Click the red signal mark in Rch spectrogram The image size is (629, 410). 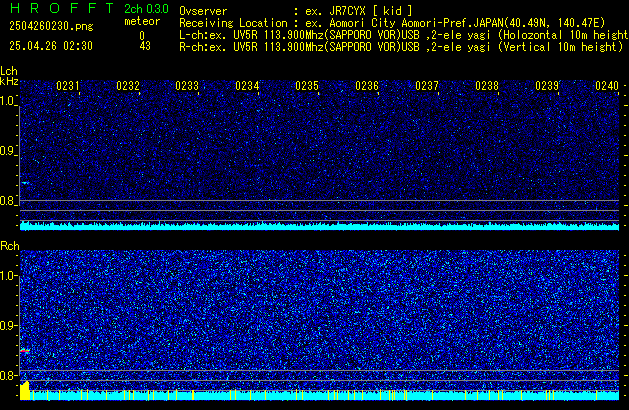click(x=25, y=351)
